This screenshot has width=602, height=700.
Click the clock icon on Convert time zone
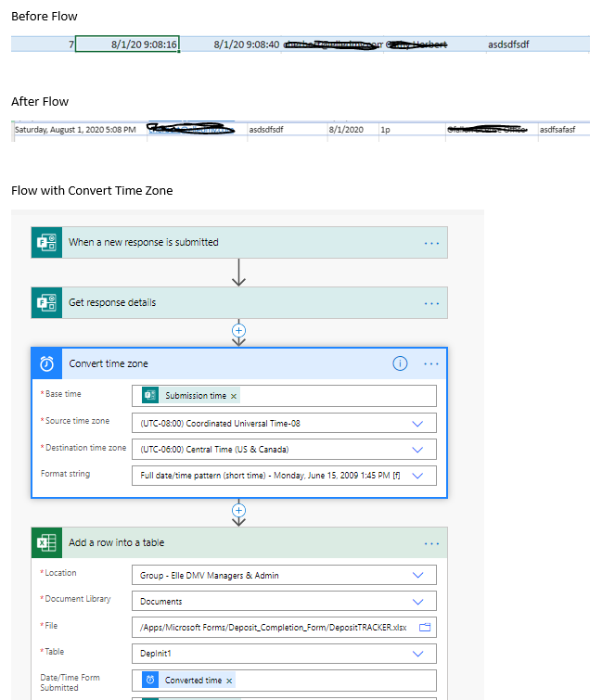tap(47, 363)
